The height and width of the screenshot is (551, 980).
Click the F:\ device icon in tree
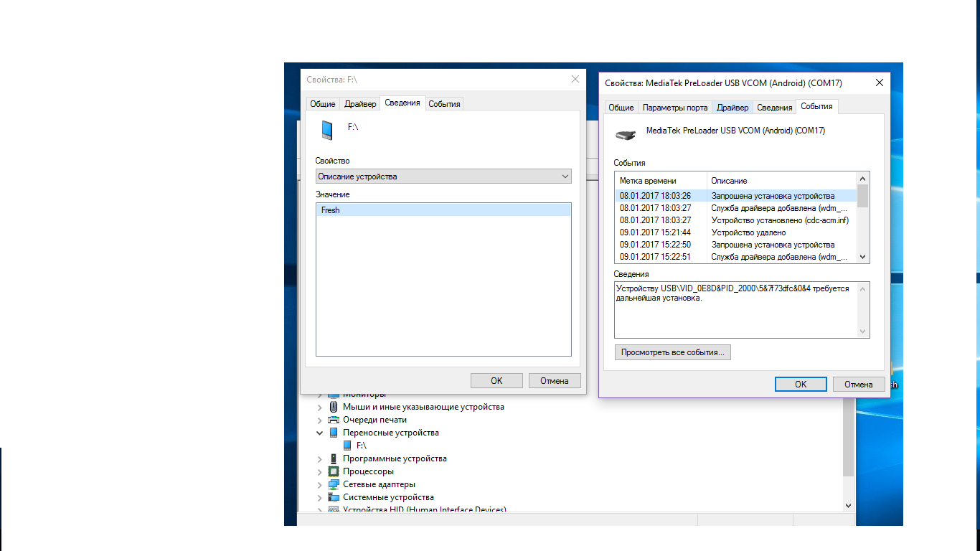[347, 446]
